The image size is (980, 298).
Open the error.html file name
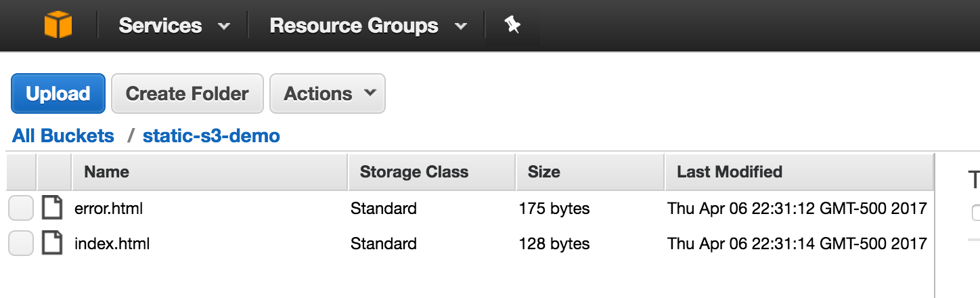click(x=109, y=209)
